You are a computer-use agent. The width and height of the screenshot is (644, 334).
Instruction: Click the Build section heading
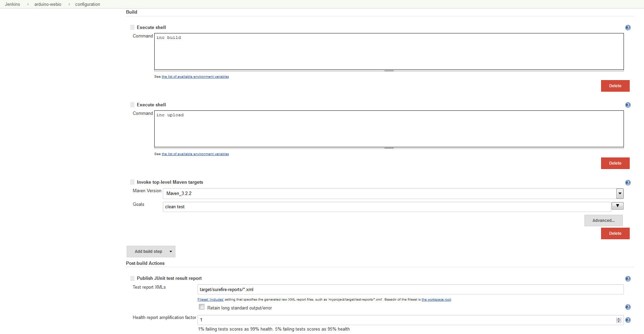[x=131, y=12]
